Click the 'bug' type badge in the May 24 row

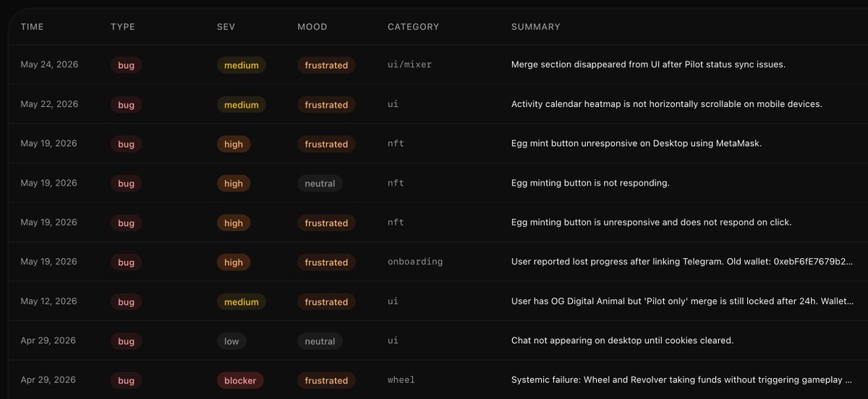127,65
